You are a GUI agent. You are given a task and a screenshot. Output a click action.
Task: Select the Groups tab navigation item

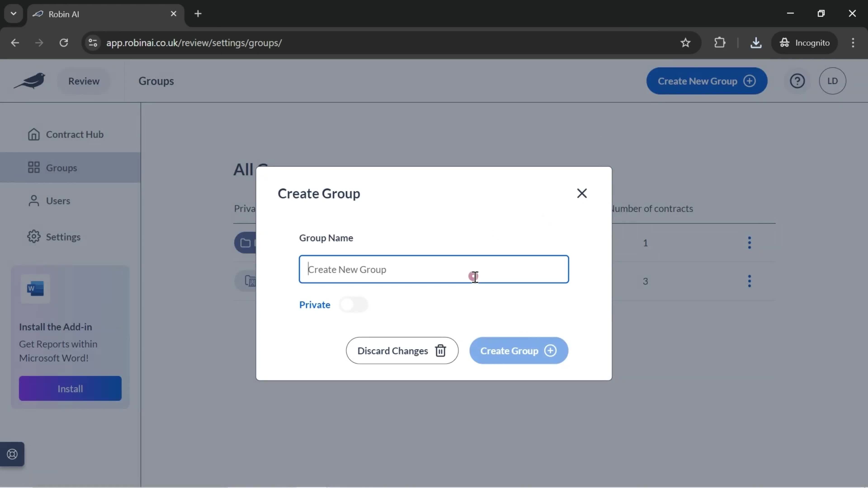(61, 167)
